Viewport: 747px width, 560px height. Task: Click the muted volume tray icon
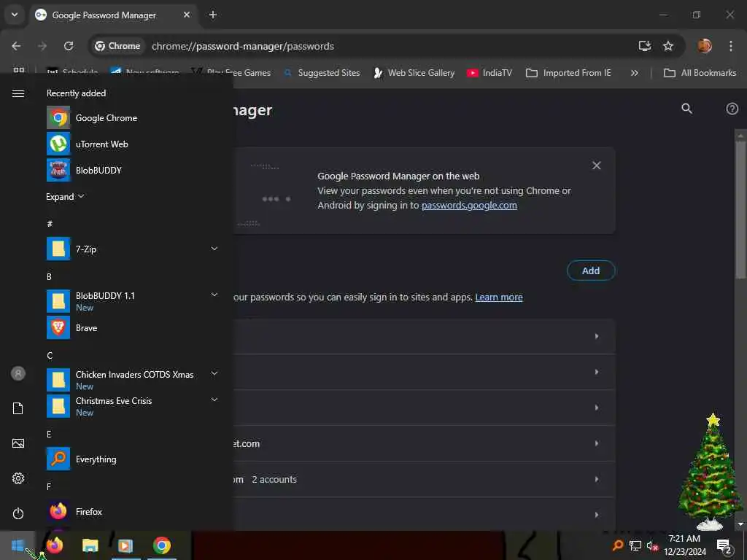[652, 545]
